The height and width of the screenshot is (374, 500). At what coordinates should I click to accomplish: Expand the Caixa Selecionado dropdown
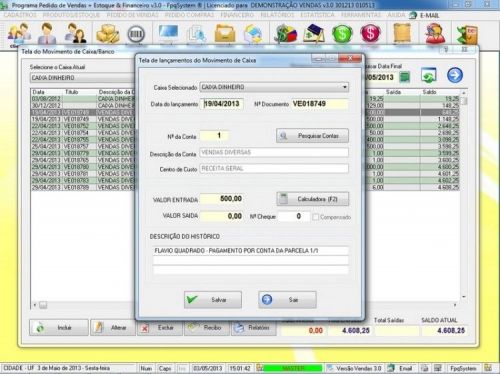(x=345, y=87)
